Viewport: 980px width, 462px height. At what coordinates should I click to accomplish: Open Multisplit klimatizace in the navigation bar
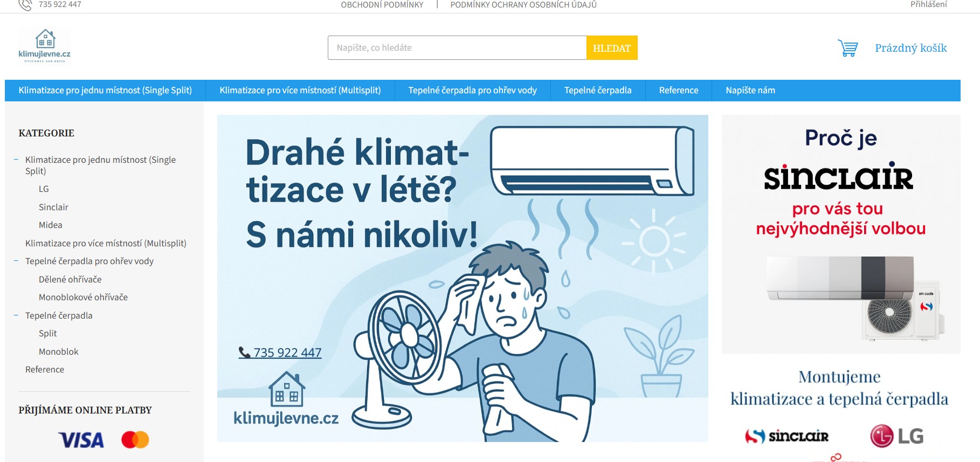point(300,91)
